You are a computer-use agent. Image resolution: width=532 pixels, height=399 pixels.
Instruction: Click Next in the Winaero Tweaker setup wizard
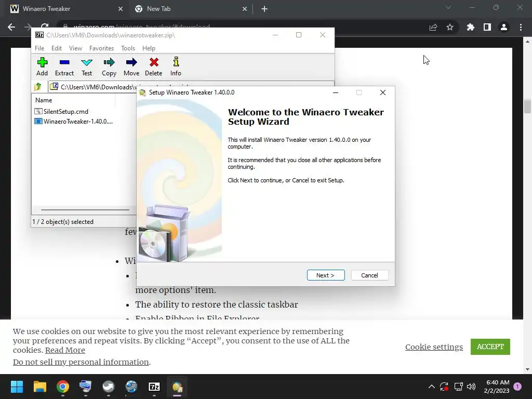pyautogui.click(x=326, y=275)
